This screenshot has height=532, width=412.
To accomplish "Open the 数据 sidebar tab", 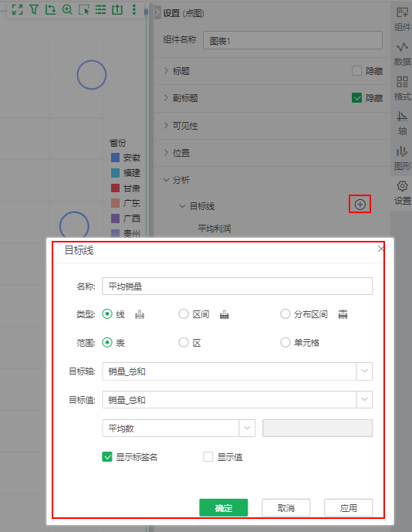I will point(402,54).
